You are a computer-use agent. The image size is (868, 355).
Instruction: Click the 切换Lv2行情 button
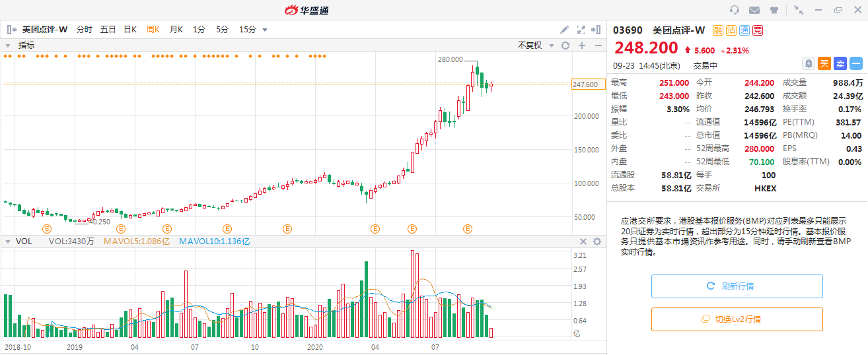point(737,319)
